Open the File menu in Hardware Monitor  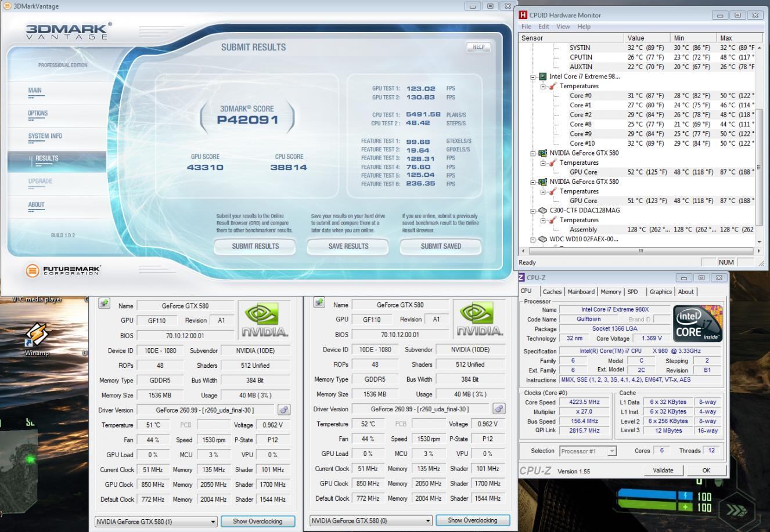click(x=526, y=27)
